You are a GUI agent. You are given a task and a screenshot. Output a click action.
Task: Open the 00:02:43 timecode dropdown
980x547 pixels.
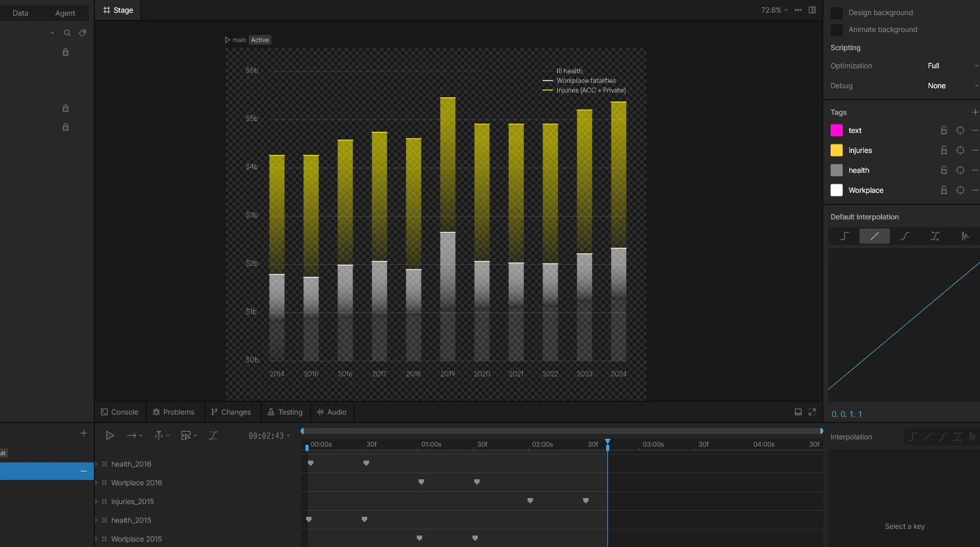click(269, 436)
